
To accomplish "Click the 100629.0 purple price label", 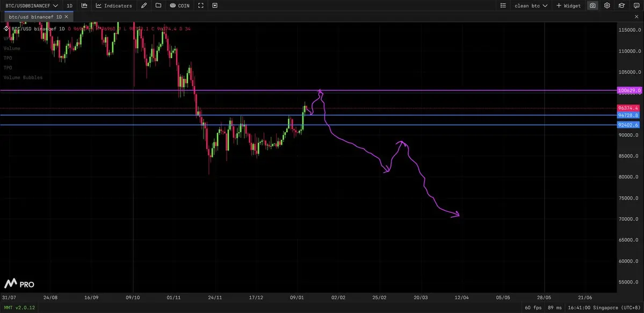I will tap(628, 90).
